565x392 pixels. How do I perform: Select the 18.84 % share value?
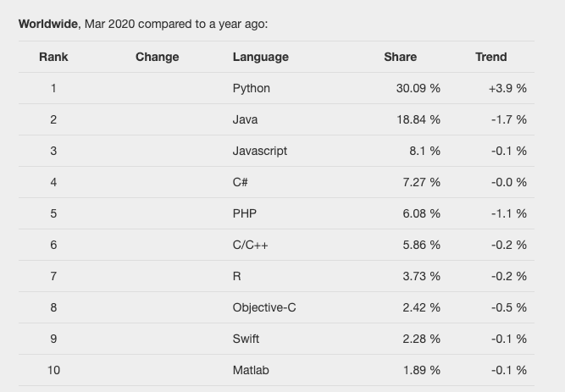pos(418,119)
